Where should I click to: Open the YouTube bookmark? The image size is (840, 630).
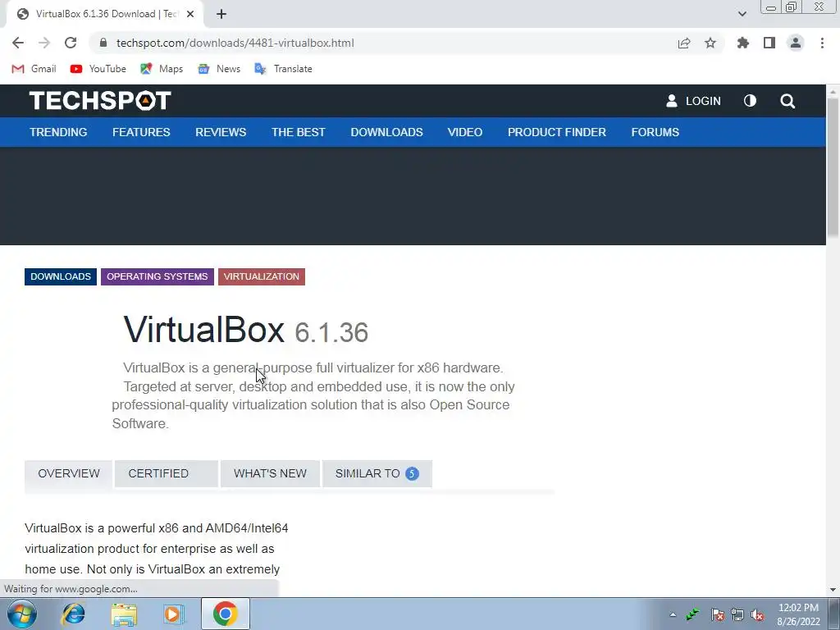pyautogui.click(x=98, y=69)
